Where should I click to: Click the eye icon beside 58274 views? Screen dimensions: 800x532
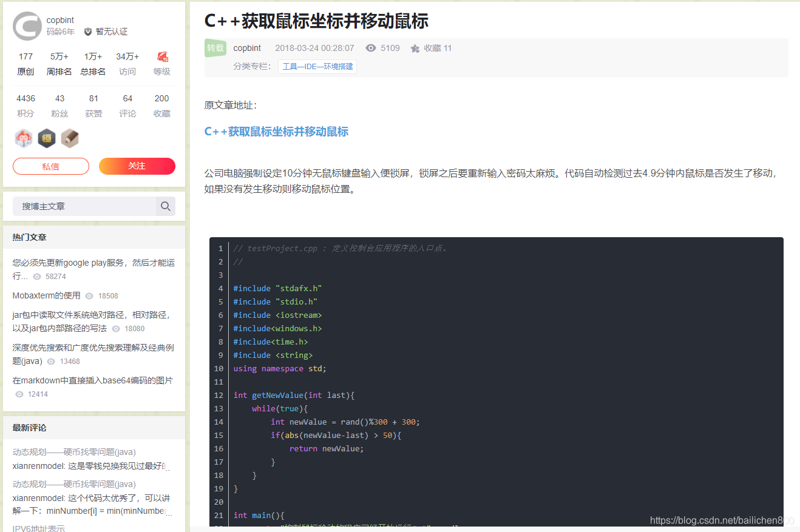(37, 277)
